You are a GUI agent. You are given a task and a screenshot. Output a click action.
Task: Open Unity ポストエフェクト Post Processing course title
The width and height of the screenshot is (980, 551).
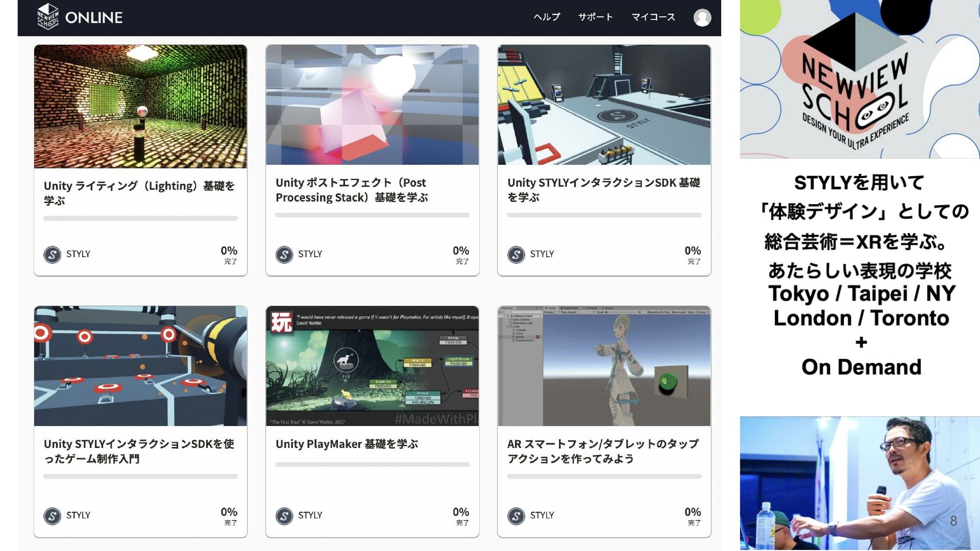coord(352,190)
